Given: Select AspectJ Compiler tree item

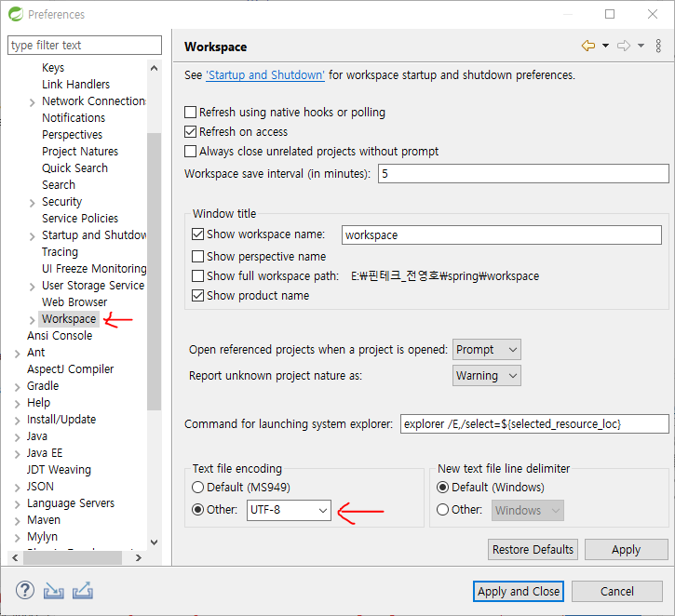Looking at the screenshot, I should tap(70, 369).
